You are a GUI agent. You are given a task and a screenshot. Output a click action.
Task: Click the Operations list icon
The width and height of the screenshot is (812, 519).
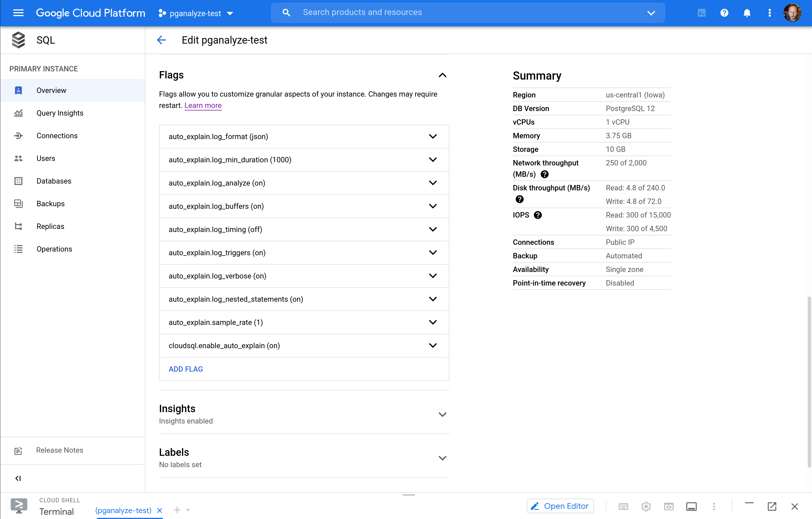point(18,249)
